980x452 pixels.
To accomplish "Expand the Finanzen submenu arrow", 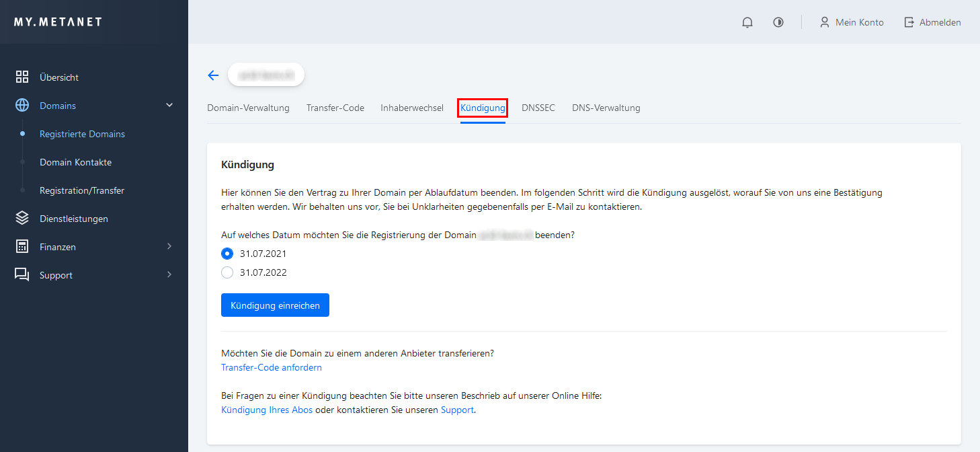I will 169,247.
